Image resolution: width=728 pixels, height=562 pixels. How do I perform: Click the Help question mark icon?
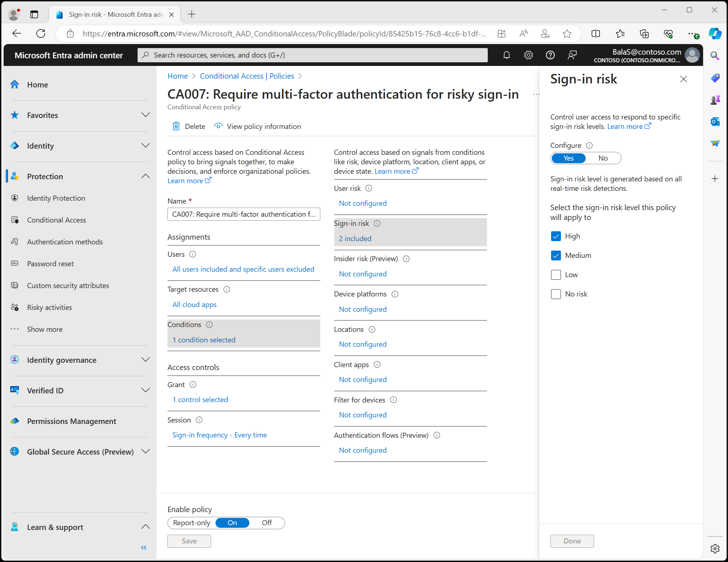click(549, 54)
